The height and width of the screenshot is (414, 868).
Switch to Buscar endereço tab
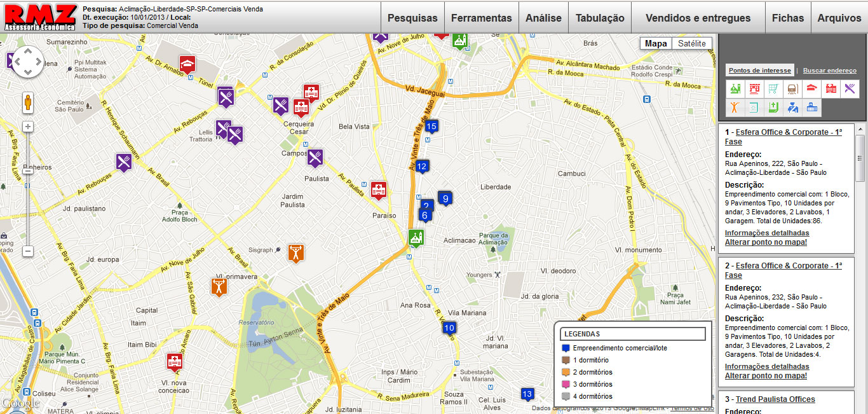pyautogui.click(x=829, y=71)
